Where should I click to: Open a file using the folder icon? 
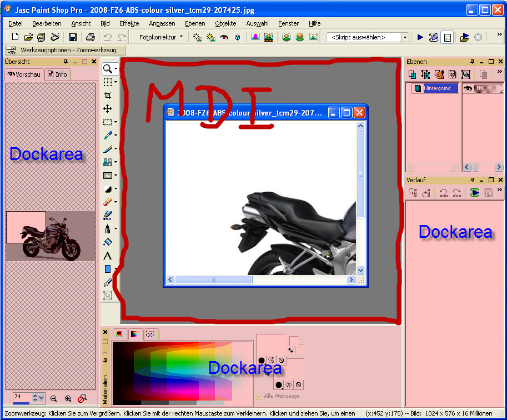pyautogui.click(x=28, y=37)
